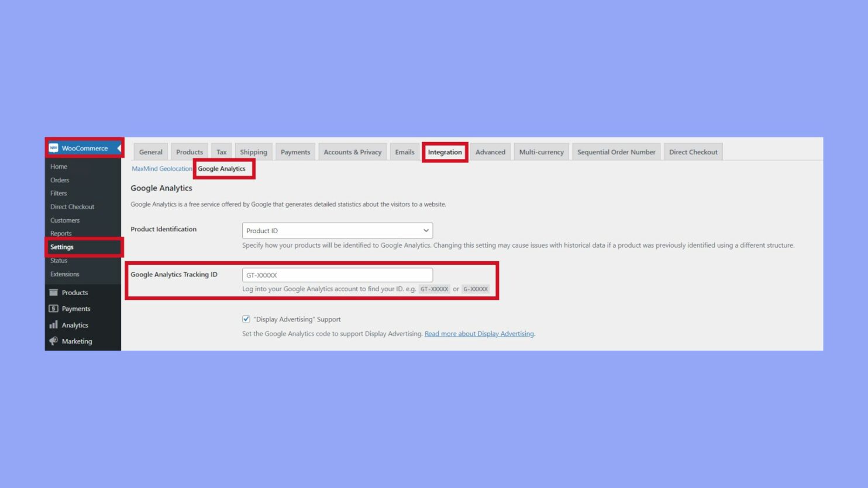
Task: Open WooCommerce Status from the sidebar
Action: pyautogui.click(x=58, y=260)
